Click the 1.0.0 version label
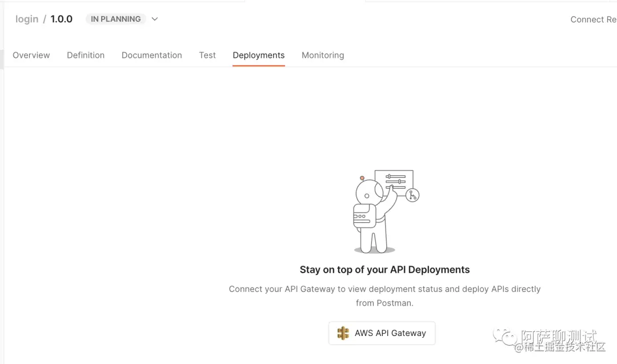Image resolution: width=617 pixels, height=364 pixels. (x=61, y=19)
